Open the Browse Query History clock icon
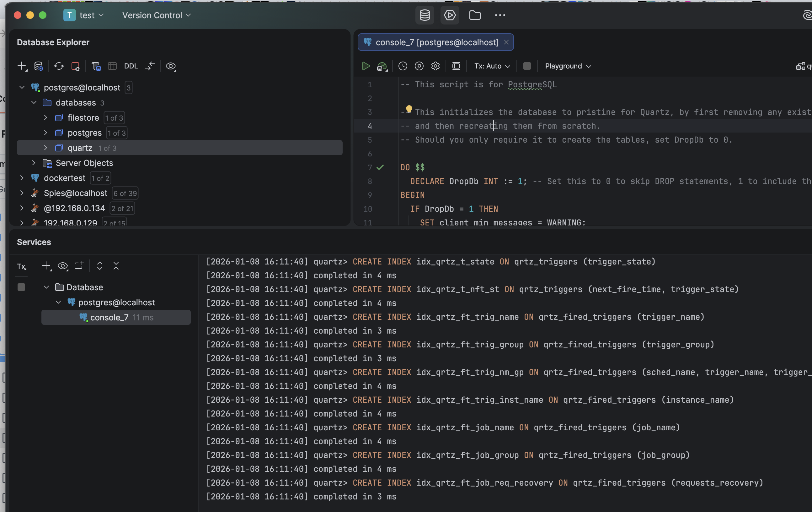812x512 pixels. coord(403,66)
